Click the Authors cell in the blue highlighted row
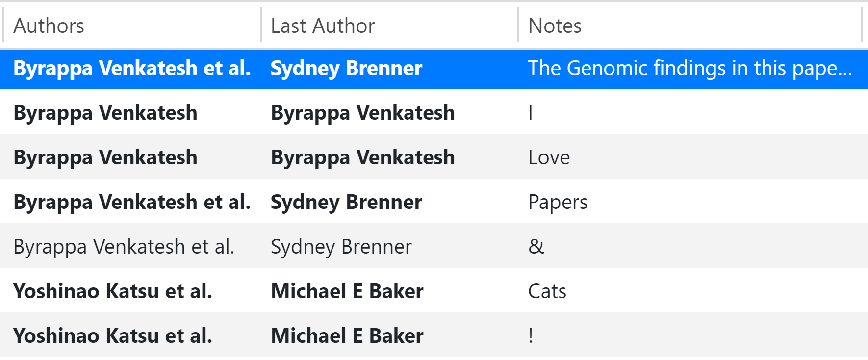Viewport: 868px width, 360px height. point(132,69)
